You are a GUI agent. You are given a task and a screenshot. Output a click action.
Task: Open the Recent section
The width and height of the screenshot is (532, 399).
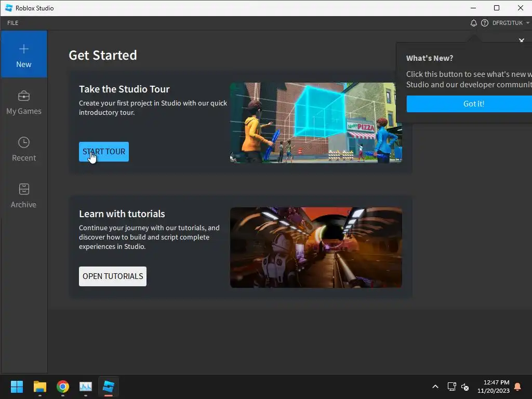coord(24,149)
